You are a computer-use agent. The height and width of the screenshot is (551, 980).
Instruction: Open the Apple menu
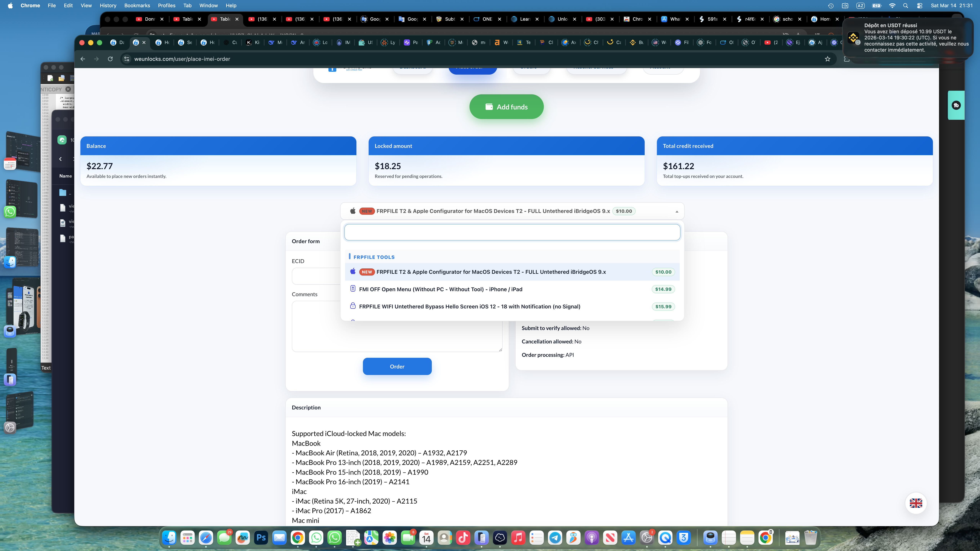pyautogui.click(x=10, y=5)
